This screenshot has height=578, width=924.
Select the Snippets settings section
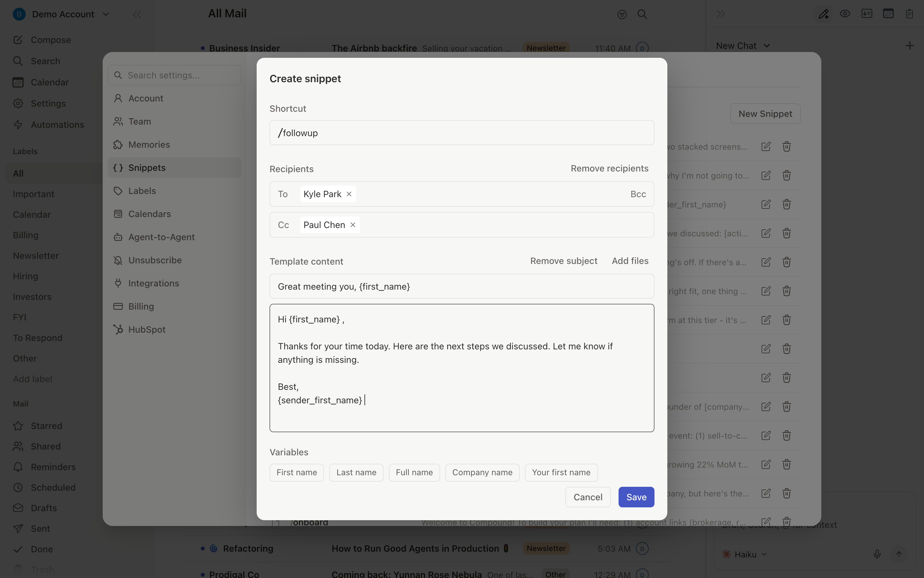click(x=175, y=168)
